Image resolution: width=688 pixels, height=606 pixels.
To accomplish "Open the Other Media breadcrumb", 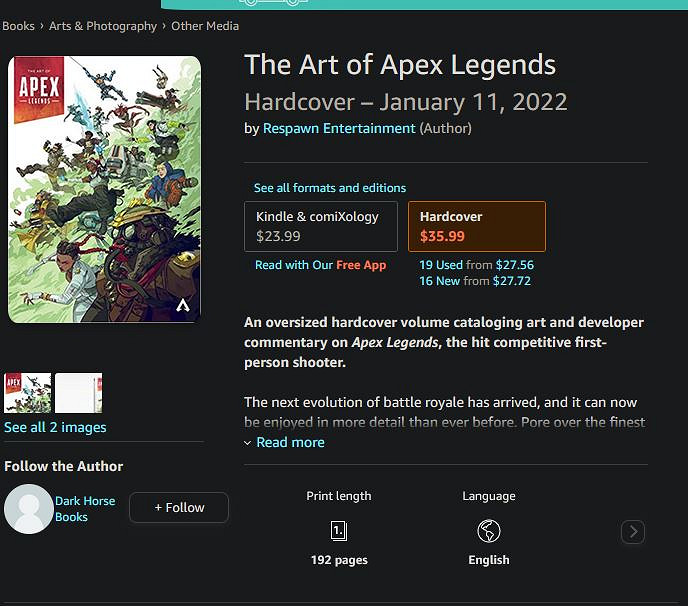I will [205, 26].
